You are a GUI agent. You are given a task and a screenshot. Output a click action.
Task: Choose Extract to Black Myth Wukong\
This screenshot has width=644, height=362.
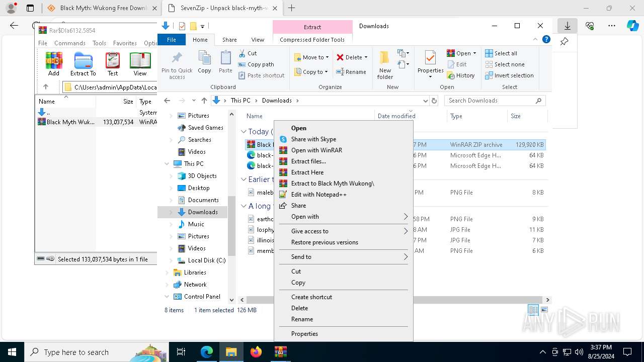click(344, 184)
